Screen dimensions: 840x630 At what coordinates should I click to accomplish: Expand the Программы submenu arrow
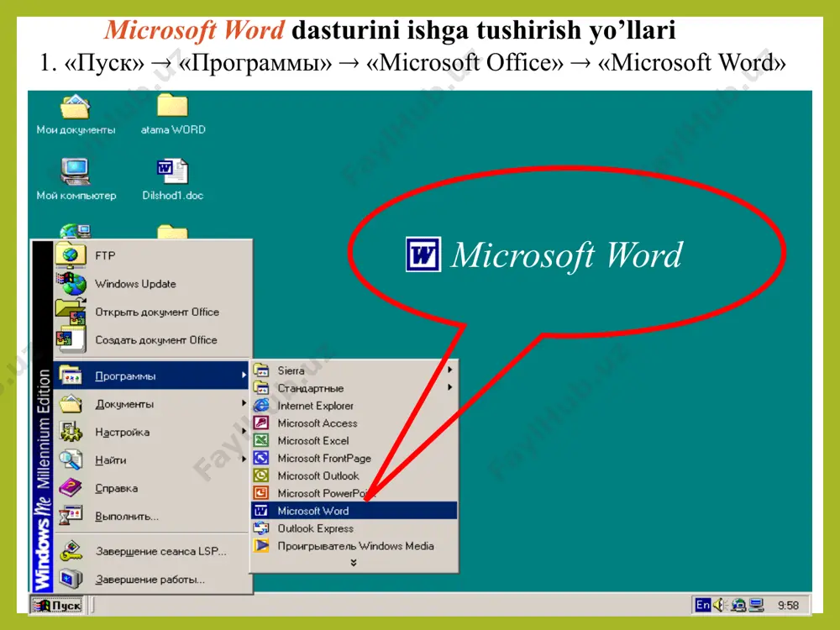244,375
